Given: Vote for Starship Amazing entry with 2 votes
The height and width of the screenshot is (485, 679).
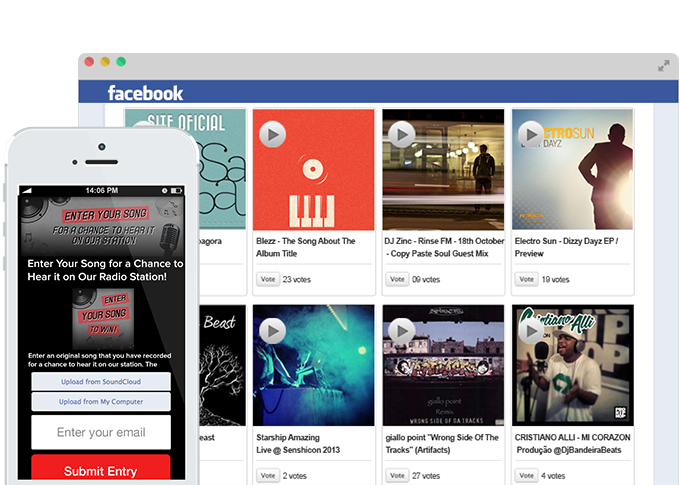Looking at the screenshot, I should pos(268,475).
